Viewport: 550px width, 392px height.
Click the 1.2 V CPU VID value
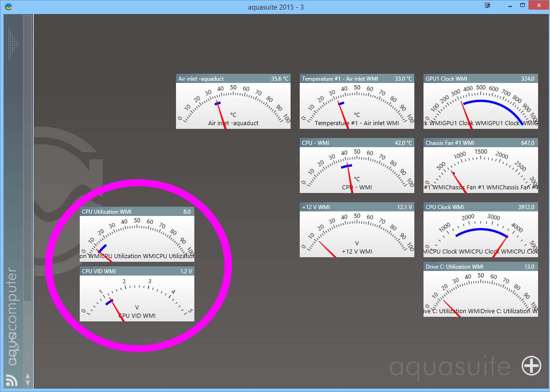[x=186, y=271]
